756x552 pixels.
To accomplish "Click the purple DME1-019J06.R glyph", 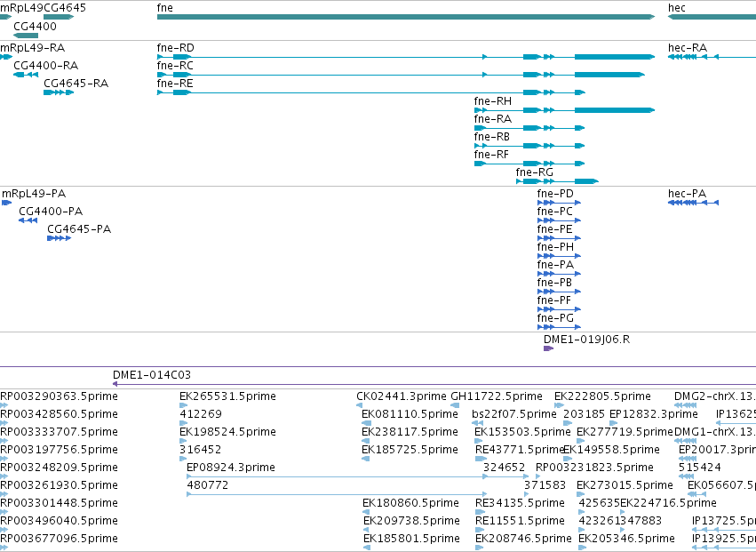I will point(549,348).
